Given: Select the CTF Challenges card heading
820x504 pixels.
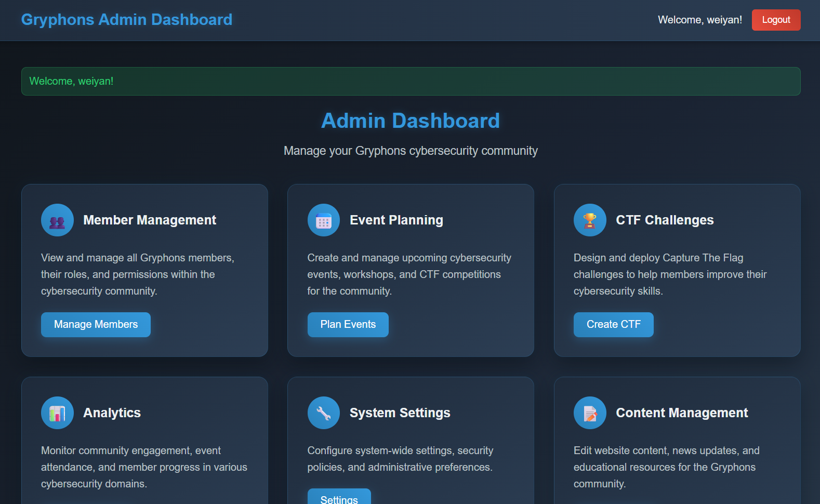Looking at the screenshot, I should tap(665, 220).
